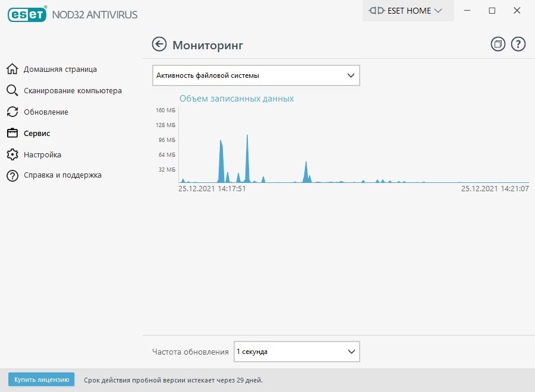Close the ESET NOD32 window
The width and height of the screenshot is (535, 392).
click(517, 11)
